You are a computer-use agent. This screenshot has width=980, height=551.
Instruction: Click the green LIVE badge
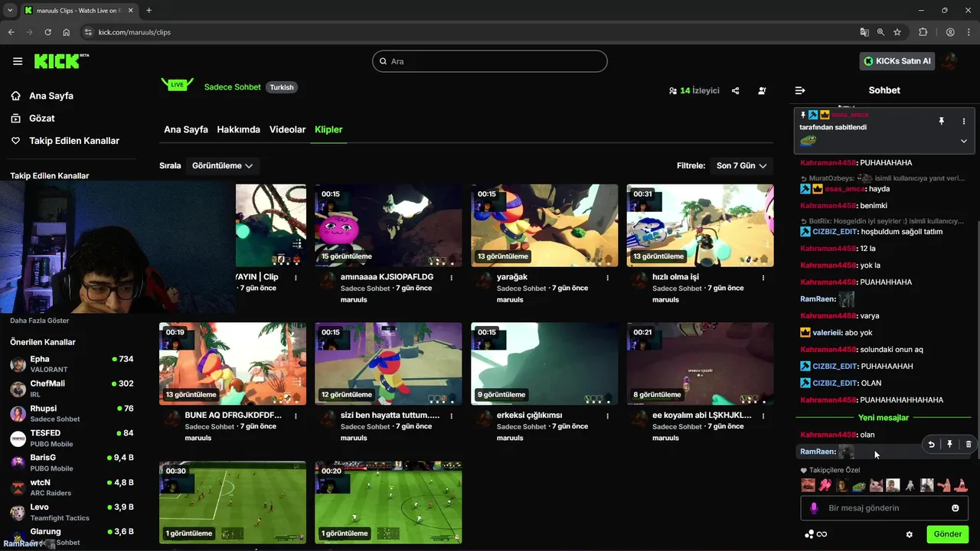click(x=177, y=84)
